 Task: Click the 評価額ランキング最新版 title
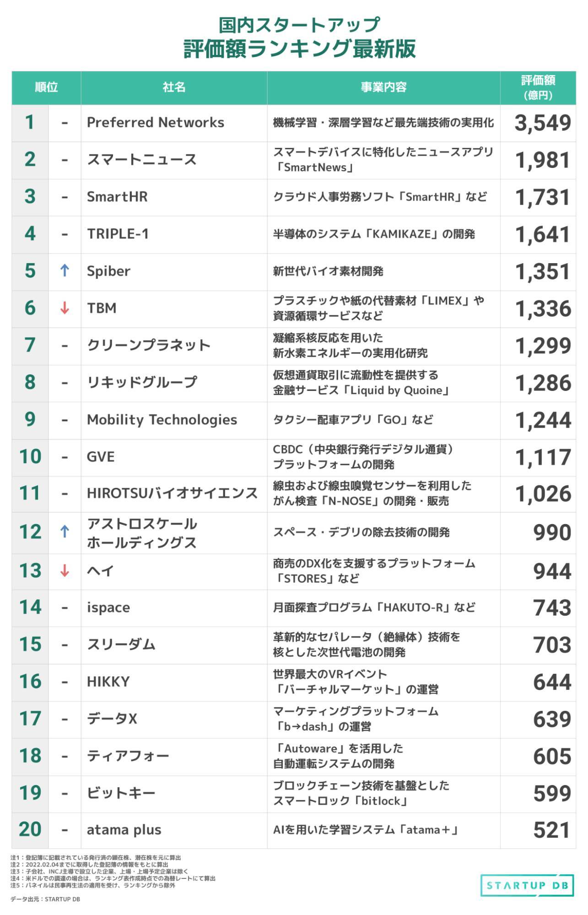coord(300,49)
